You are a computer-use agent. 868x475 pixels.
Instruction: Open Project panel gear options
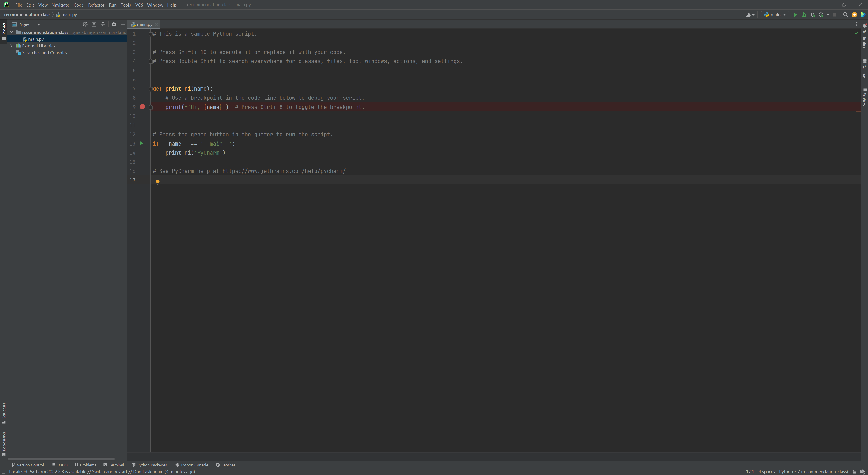tap(114, 24)
